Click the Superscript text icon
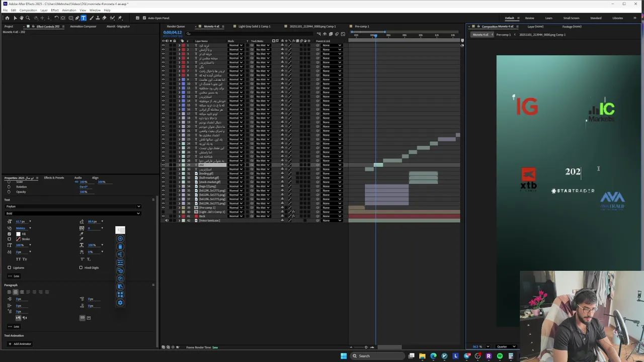Image resolution: width=644 pixels, height=362 pixels. click(x=83, y=259)
